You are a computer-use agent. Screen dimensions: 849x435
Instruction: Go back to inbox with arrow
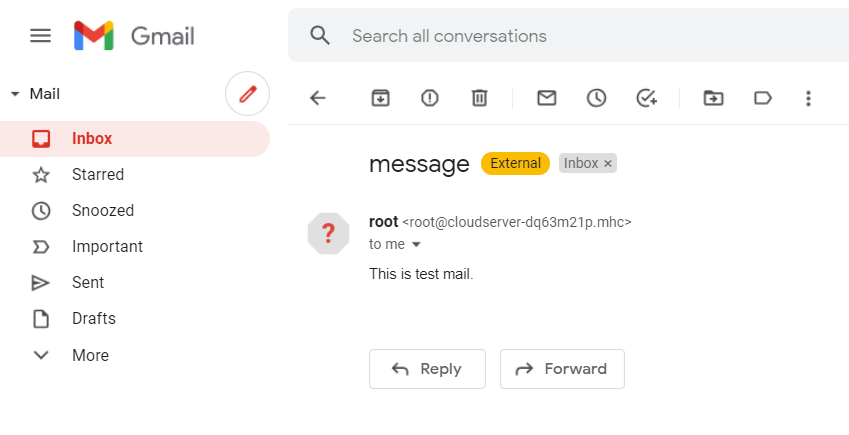[318, 98]
